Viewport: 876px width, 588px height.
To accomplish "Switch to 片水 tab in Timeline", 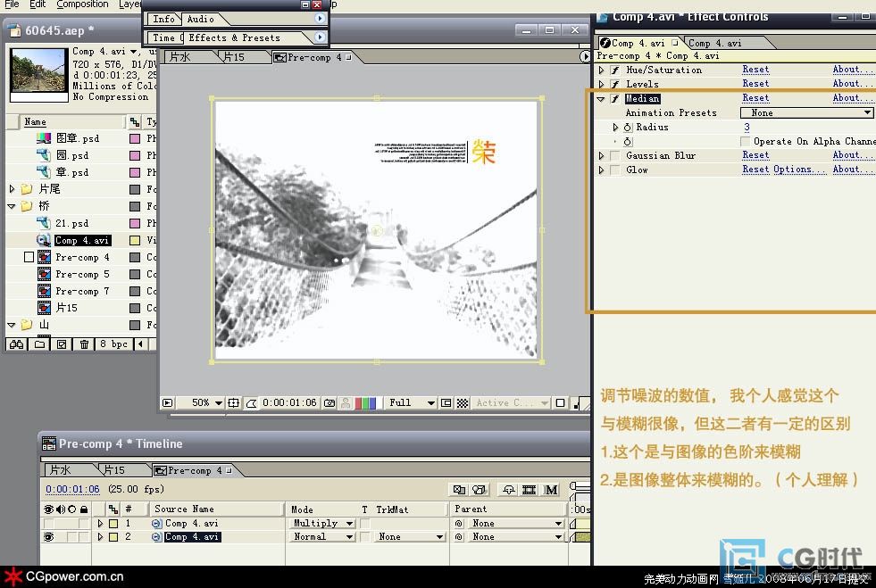I will (x=60, y=470).
